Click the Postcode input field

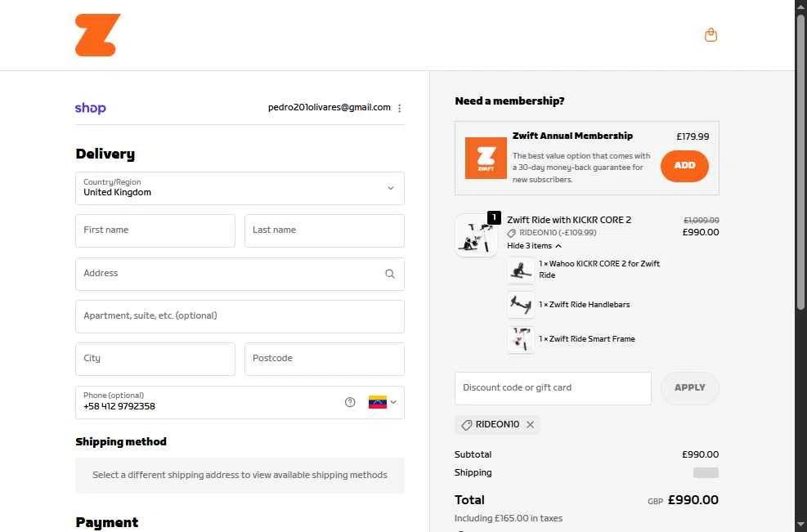[x=324, y=359]
